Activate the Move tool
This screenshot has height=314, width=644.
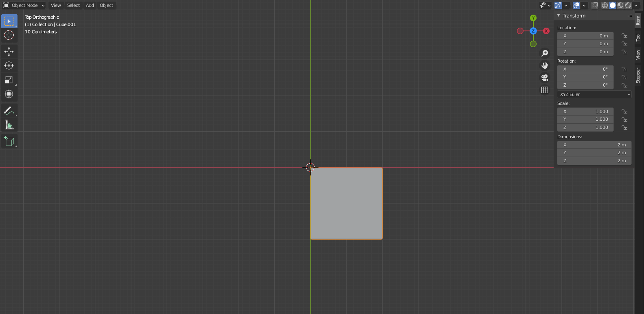(x=9, y=51)
